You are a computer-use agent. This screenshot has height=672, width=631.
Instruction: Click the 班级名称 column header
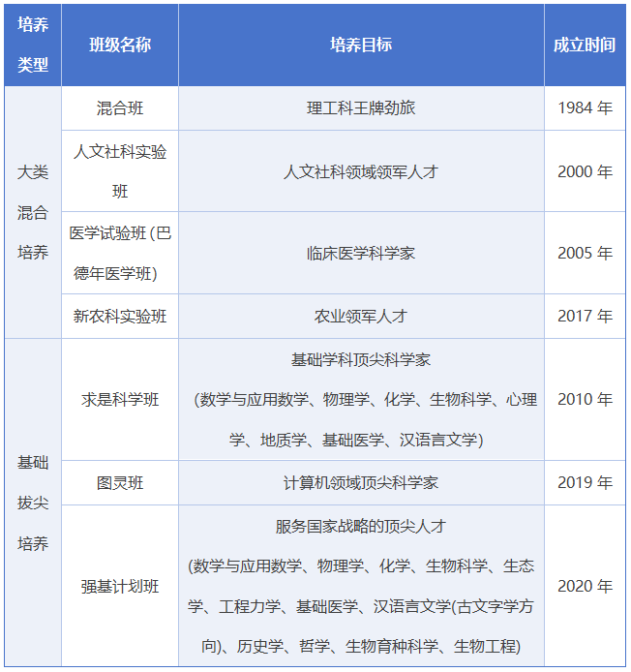pos(120,46)
